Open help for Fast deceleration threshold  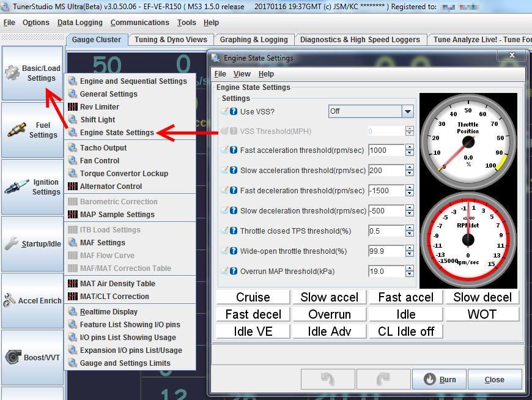234,190
